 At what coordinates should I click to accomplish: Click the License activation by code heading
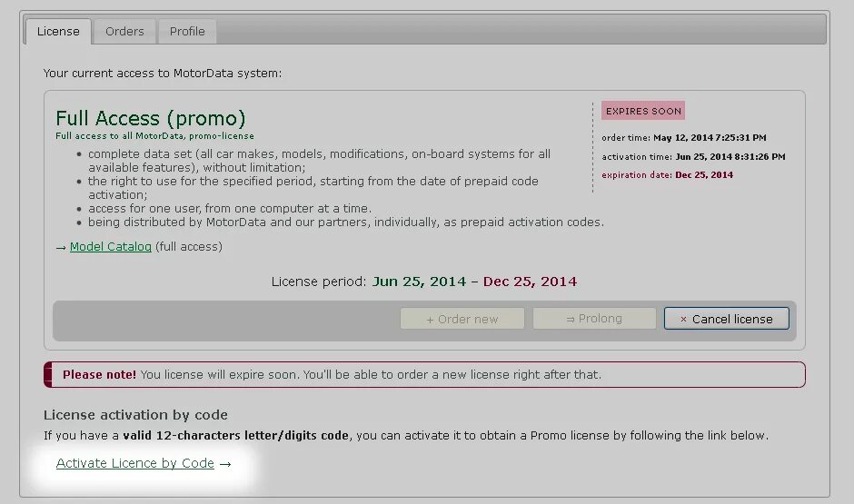pos(135,415)
